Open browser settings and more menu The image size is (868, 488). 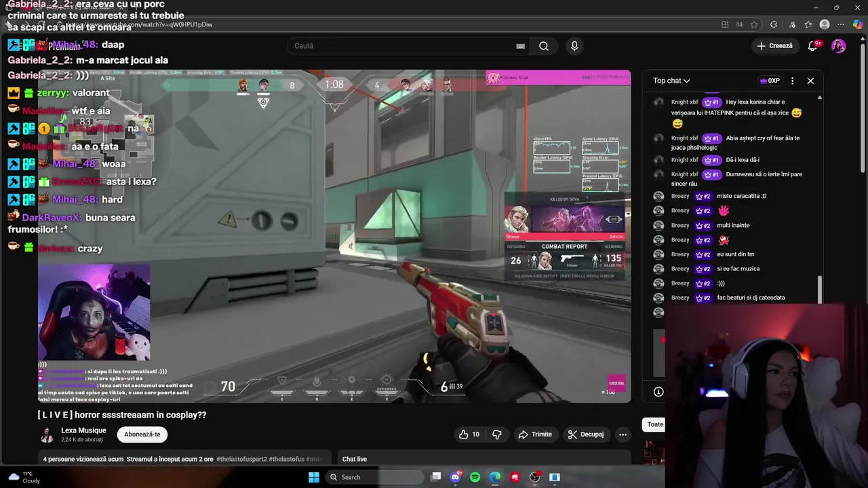[841, 24]
